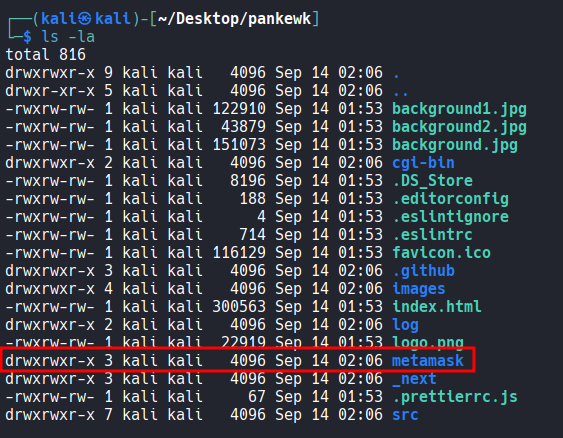
Task: Click the .eslintrc filename
Action: pos(432,235)
